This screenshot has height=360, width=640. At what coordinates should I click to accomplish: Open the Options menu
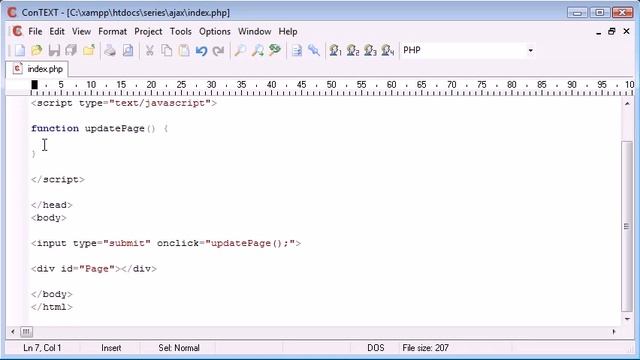(215, 31)
